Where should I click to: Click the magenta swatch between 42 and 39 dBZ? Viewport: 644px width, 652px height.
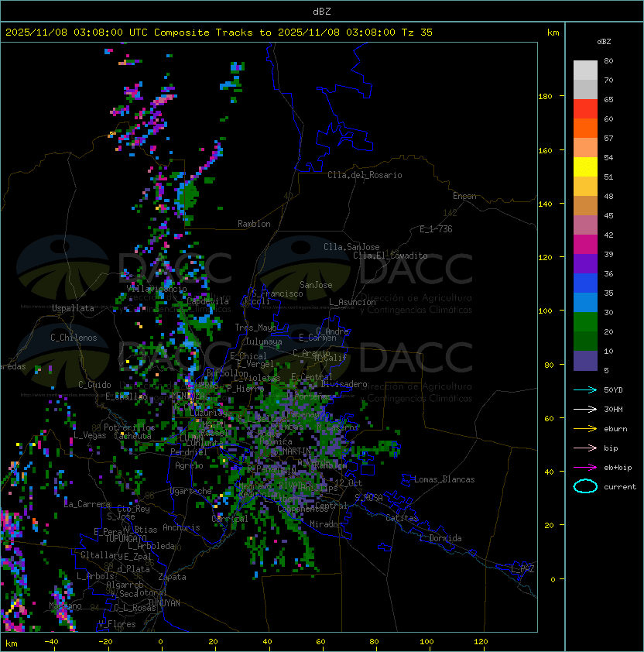585,245
